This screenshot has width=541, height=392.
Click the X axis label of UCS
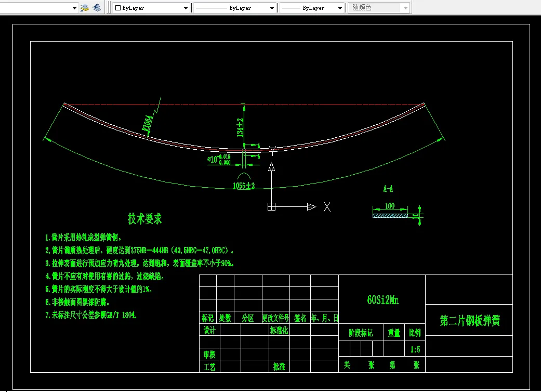327,207
